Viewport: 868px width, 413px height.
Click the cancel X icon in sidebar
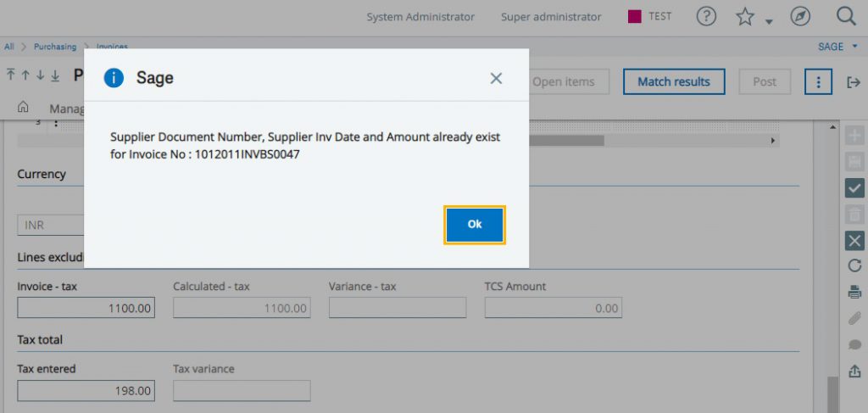click(x=854, y=240)
